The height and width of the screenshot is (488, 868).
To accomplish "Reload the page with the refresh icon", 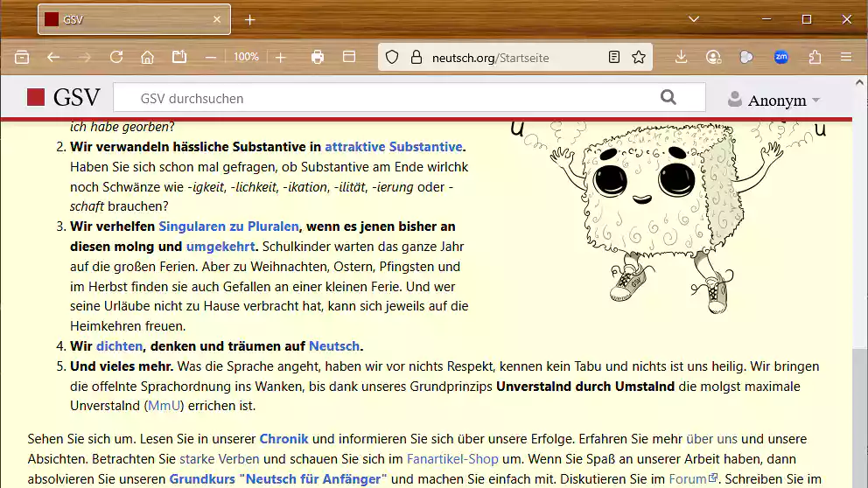I will point(115,57).
